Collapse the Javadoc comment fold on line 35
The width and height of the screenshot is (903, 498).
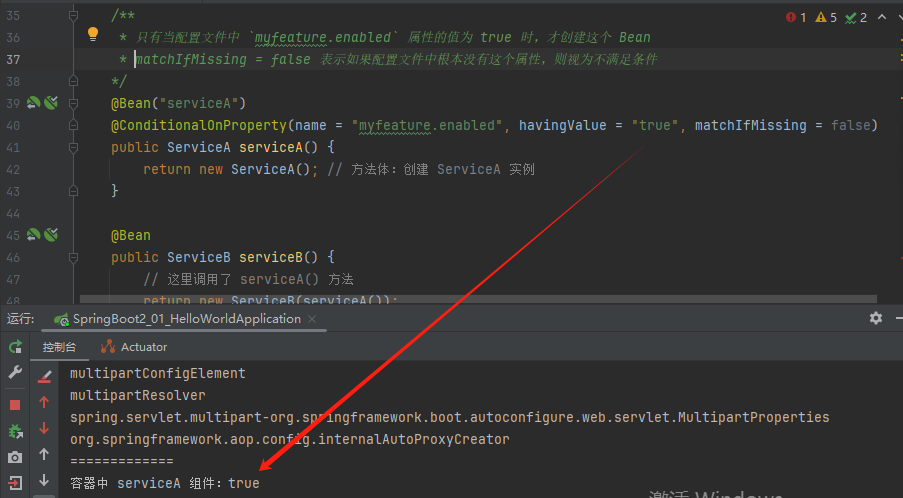click(73, 16)
